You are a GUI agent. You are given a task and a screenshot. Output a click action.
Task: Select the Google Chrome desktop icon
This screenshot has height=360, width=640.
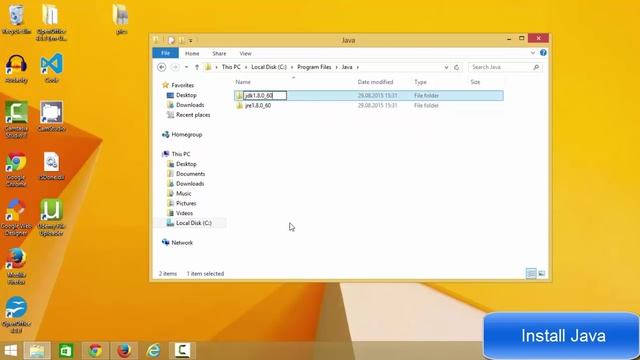tap(16, 169)
